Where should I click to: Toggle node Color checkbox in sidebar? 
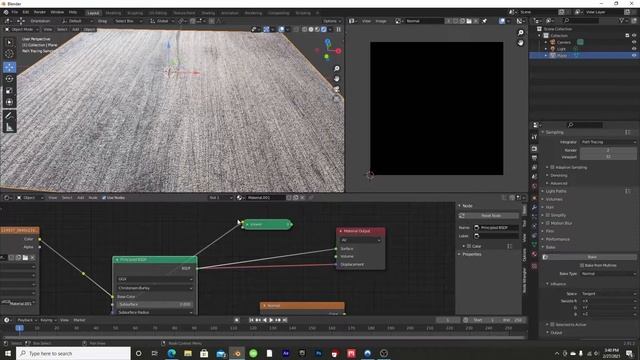469,246
